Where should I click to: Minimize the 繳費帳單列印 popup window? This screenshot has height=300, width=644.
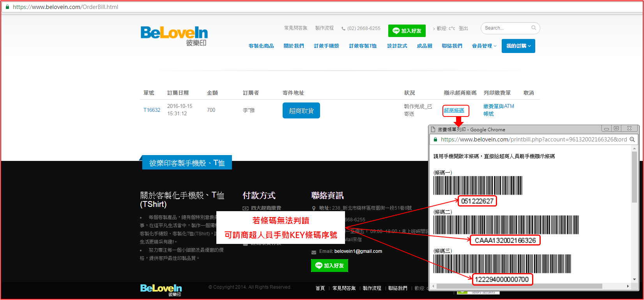coord(606,129)
